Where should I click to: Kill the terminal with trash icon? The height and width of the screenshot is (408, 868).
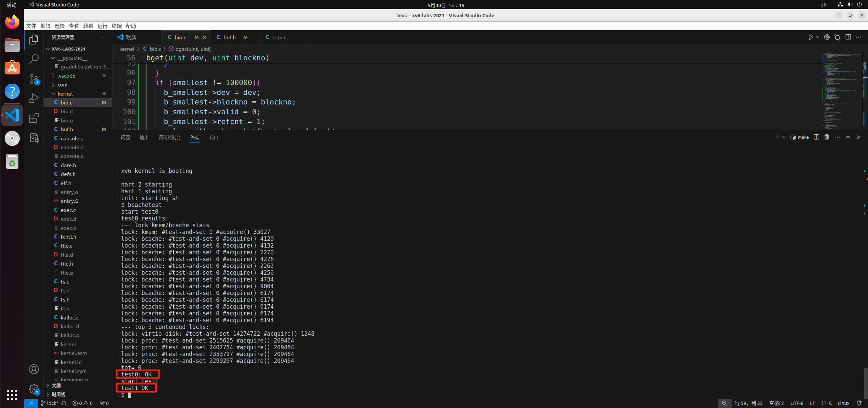click(x=827, y=137)
